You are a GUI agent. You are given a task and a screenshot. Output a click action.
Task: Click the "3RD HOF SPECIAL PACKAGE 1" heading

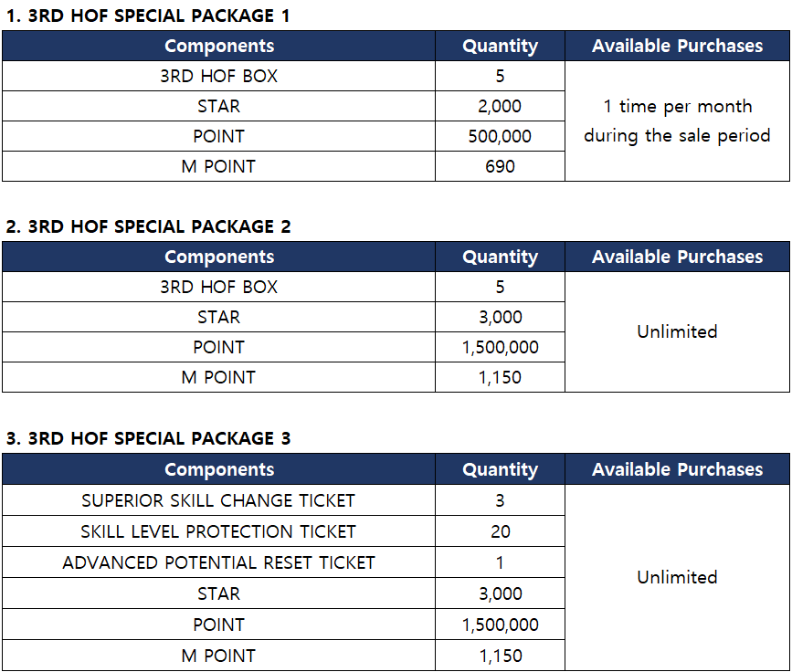pos(148,16)
